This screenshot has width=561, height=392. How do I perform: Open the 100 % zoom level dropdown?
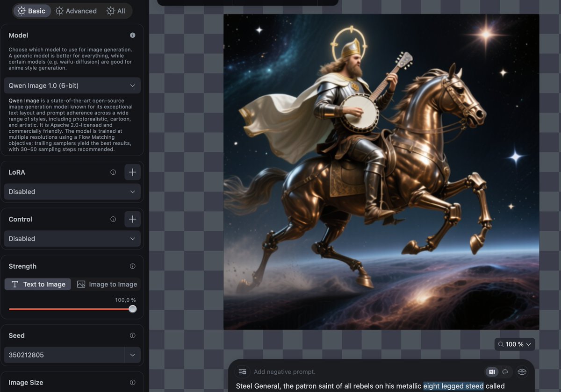click(x=515, y=344)
